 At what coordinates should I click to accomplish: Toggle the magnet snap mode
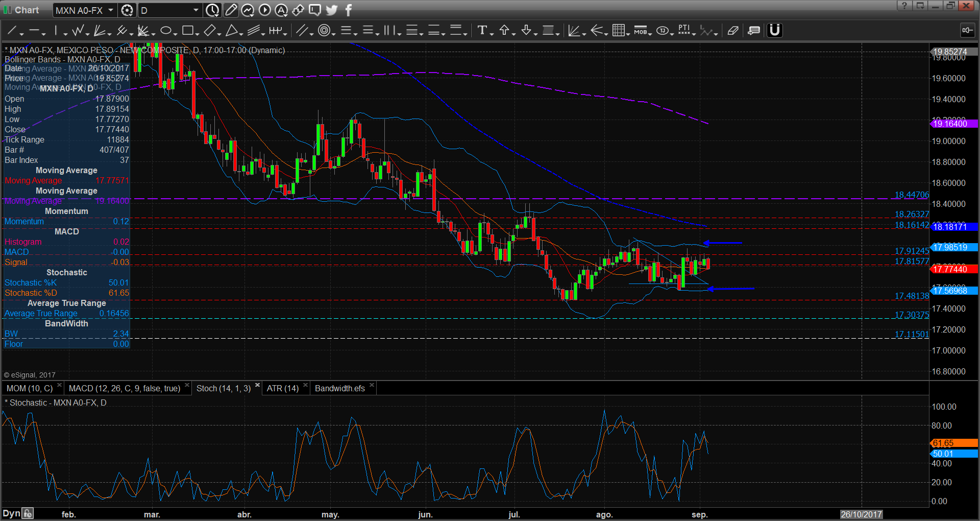point(775,31)
